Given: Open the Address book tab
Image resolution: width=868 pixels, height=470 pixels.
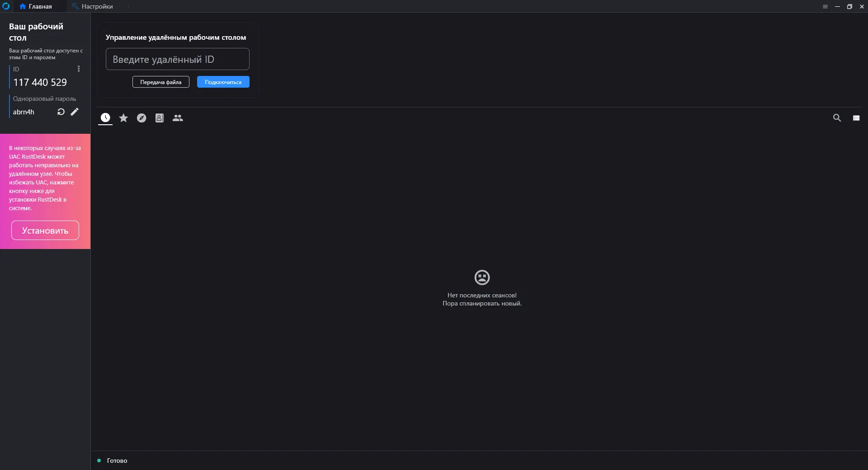Looking at the screenshot, I should (x=160, y=118).
